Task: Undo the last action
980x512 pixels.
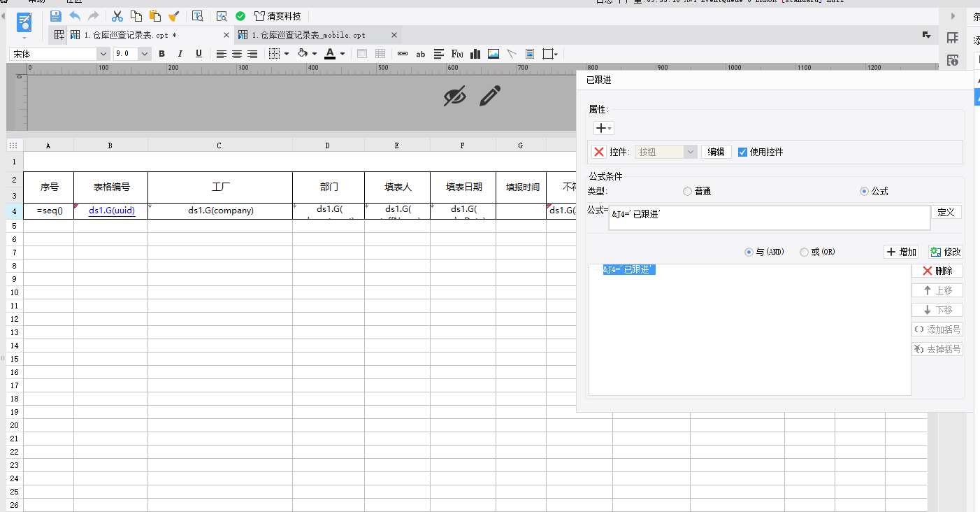Action: 74,16
